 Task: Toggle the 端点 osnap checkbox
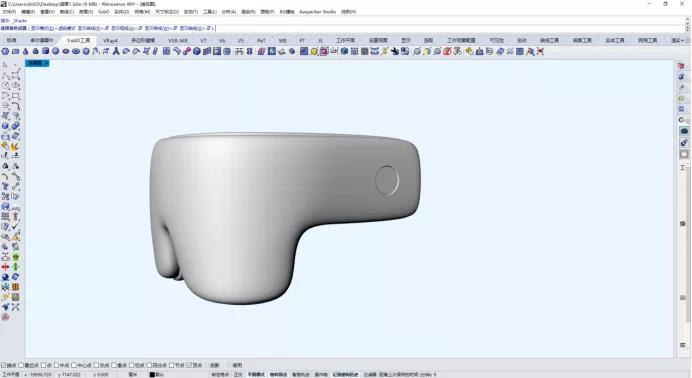pyautogui.click(x=3, y=365)
